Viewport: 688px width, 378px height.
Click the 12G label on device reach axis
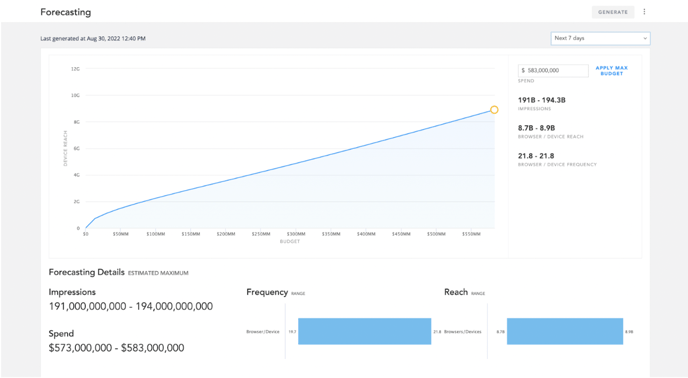[75, 69]
